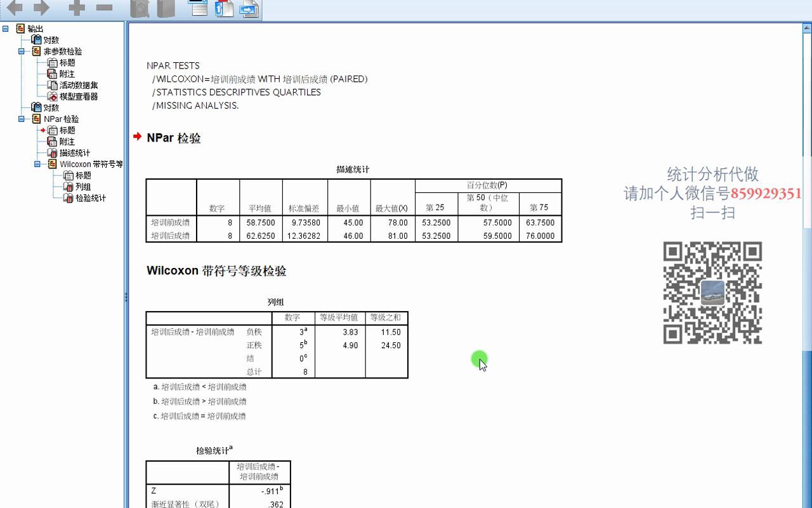
Task: Click the standard deviation 9.73580 cell
Action: 305,223
